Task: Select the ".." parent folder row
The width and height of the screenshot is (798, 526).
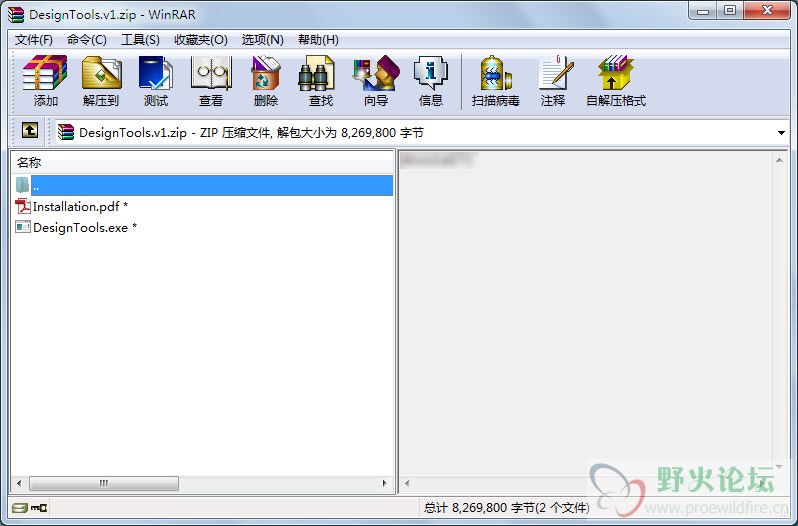Action: [203, 185]
